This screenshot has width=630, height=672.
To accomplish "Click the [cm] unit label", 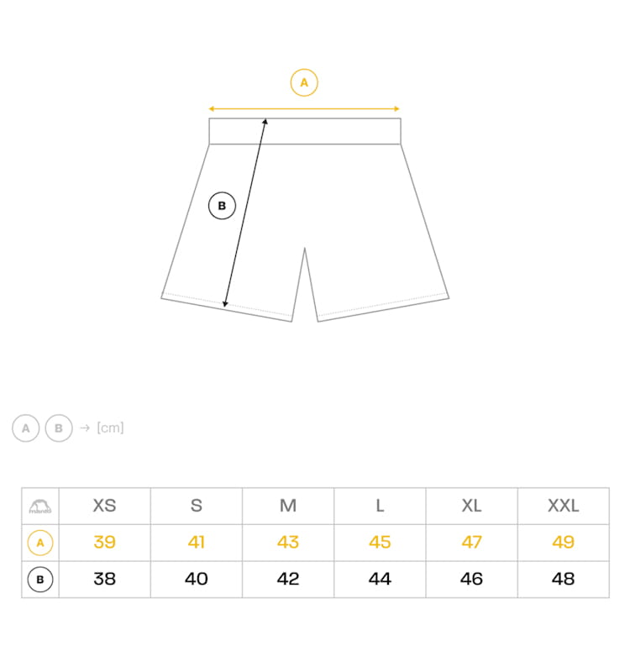I will coord(110,428).
